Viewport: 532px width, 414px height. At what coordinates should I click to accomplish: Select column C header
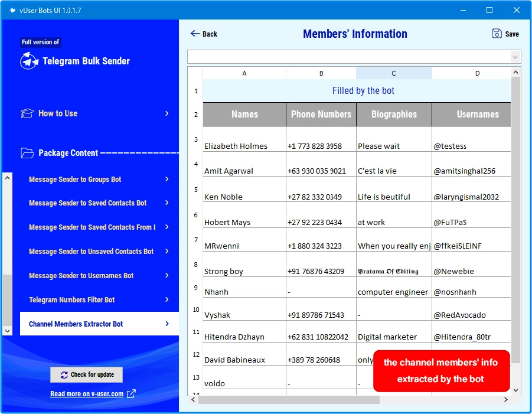click(394, 73)
